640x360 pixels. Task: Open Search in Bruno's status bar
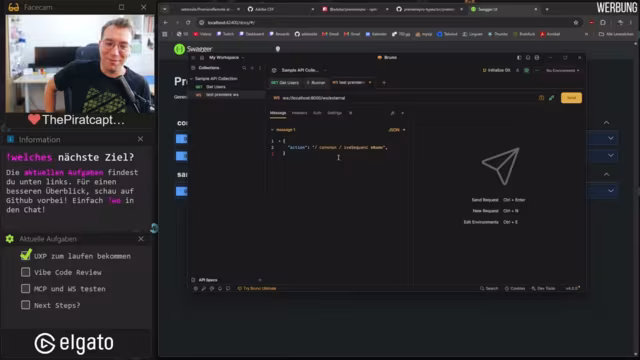click(489, 289)
